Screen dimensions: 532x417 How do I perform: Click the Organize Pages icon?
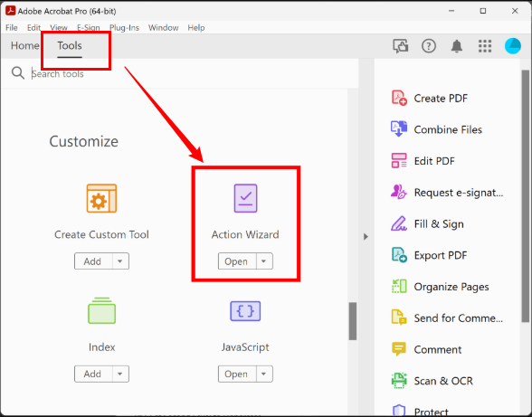point(399,287)
